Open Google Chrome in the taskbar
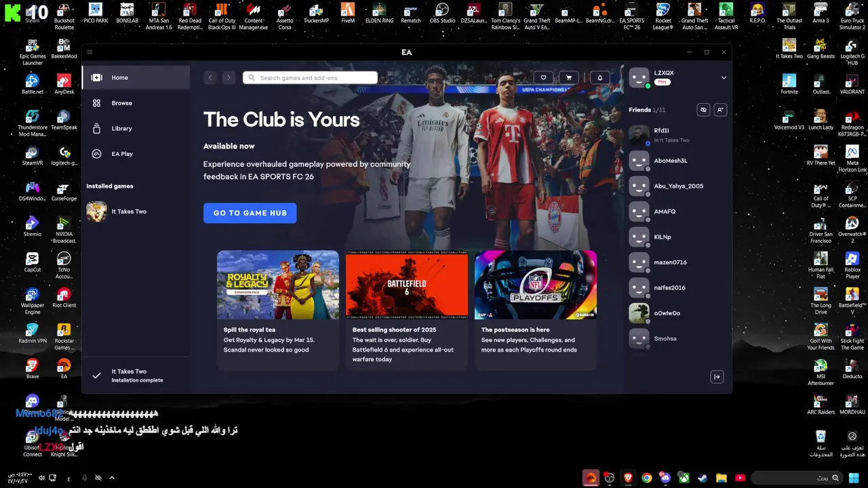This screenshot has width=868, height=488. (647, 478)
